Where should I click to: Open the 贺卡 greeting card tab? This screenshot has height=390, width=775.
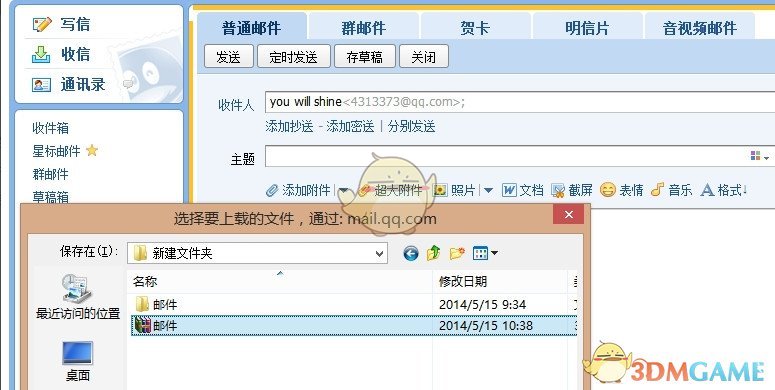(475, 28)
